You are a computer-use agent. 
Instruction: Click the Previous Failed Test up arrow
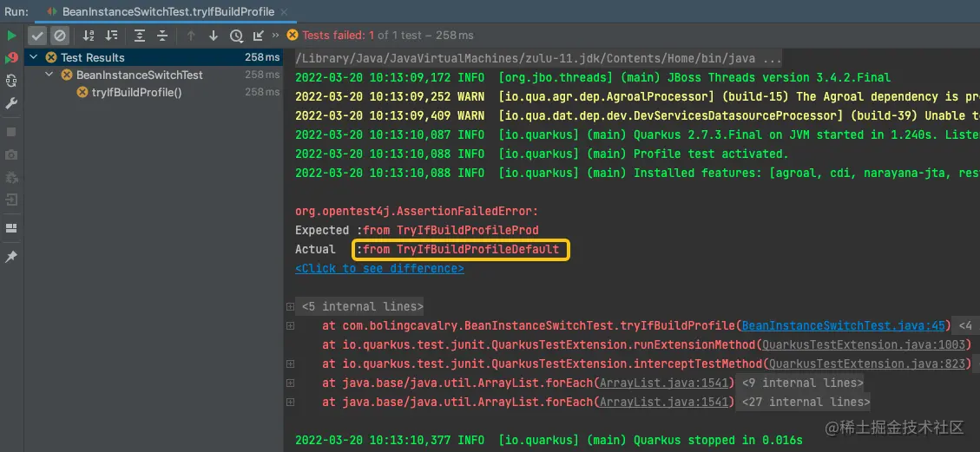point(191,36)
